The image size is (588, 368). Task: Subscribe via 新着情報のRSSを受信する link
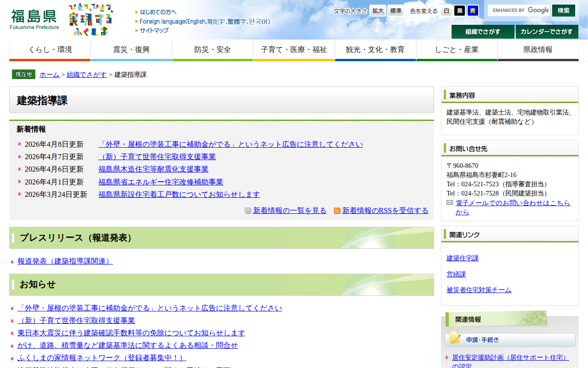pos(385,211)
